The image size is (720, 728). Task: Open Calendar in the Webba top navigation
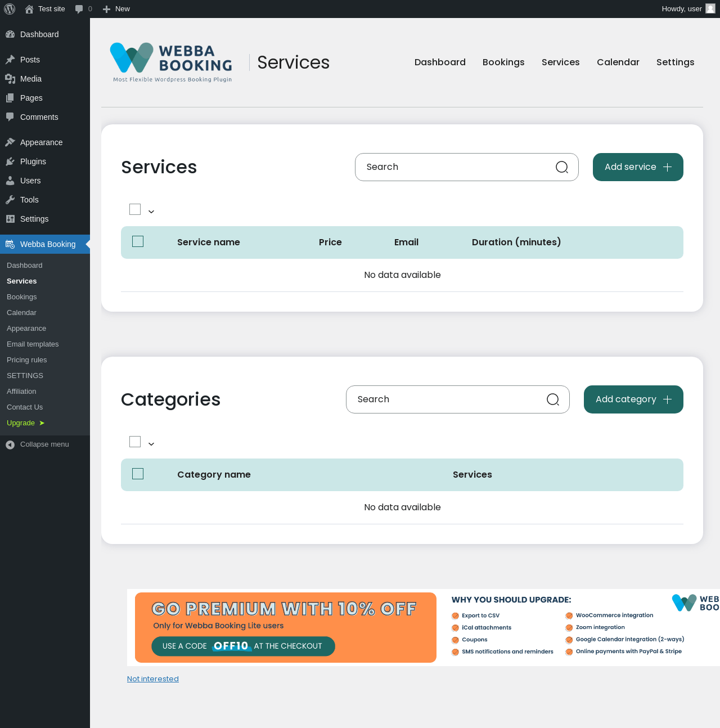[618, 62]
